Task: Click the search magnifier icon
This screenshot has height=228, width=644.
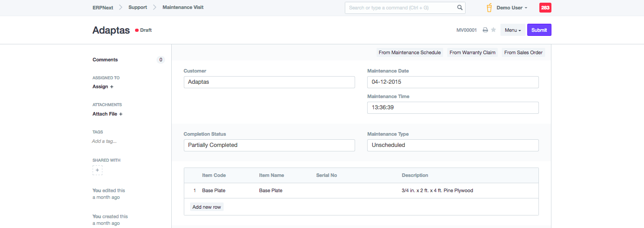Action: 460,8
